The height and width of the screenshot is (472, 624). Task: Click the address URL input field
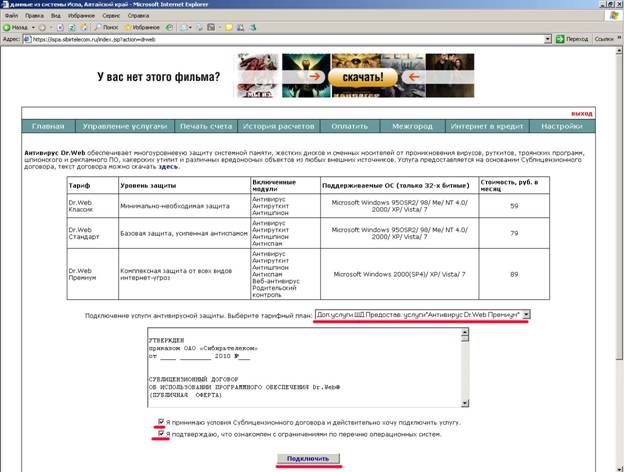(287, 39)
